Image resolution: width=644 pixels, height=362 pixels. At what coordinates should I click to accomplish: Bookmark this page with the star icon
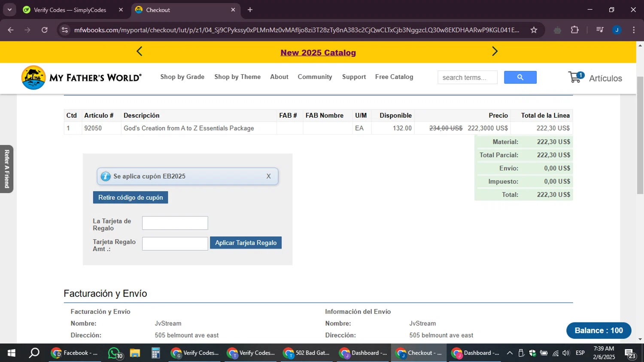coord(534,30)
